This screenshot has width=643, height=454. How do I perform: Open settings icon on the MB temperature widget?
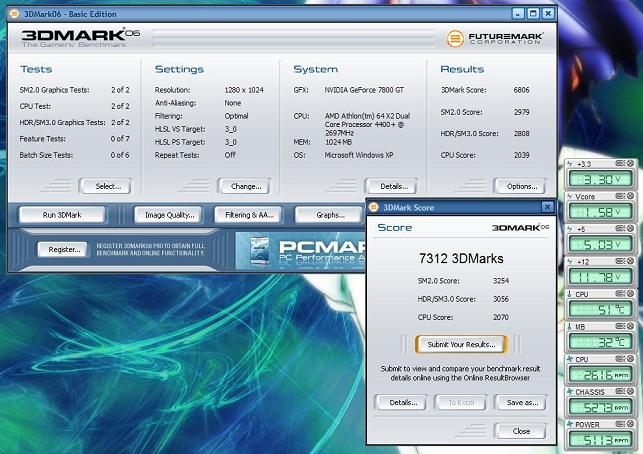pos(621,327)
